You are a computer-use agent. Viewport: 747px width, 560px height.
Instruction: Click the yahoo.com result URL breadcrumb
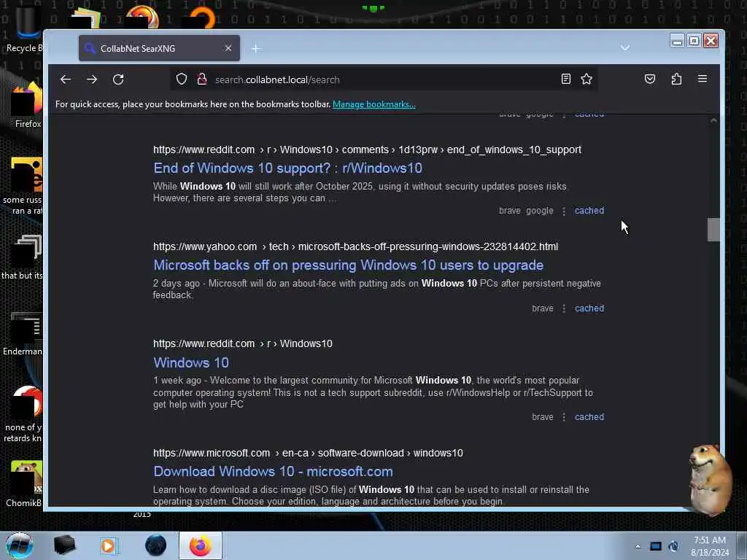[x=355, y=246]
